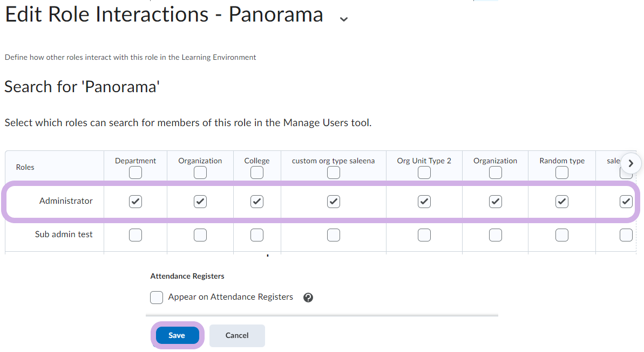Click the help icon beside Attendance Registers
The image size is (644, 352).
click(x=308, y=298)
